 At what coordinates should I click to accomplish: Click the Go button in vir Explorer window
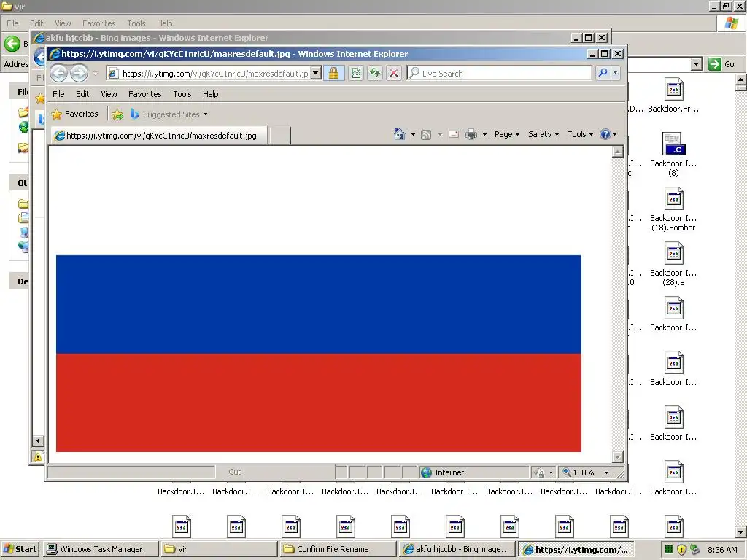click(x=721, y=64)
